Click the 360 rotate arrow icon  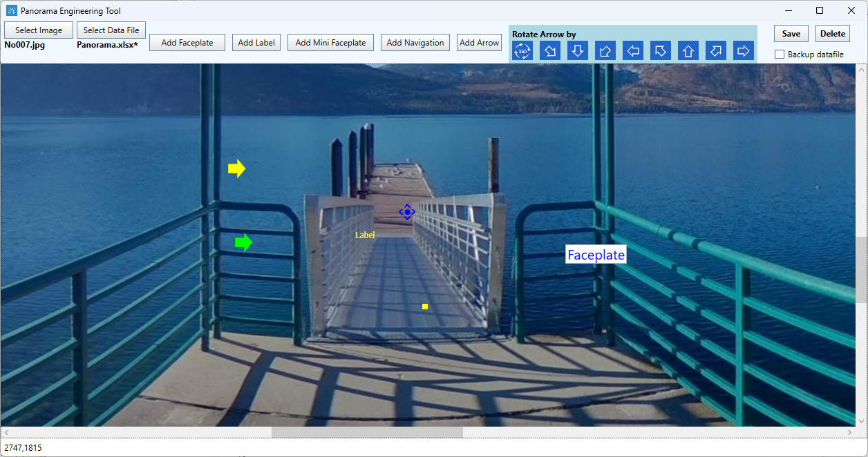(x=522, y=51)
